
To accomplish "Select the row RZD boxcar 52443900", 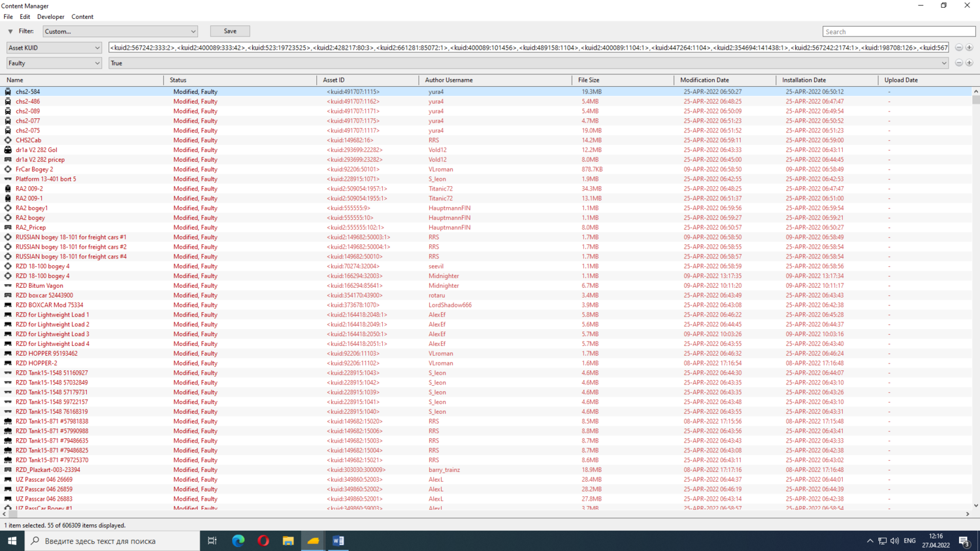I will point(486,295).
